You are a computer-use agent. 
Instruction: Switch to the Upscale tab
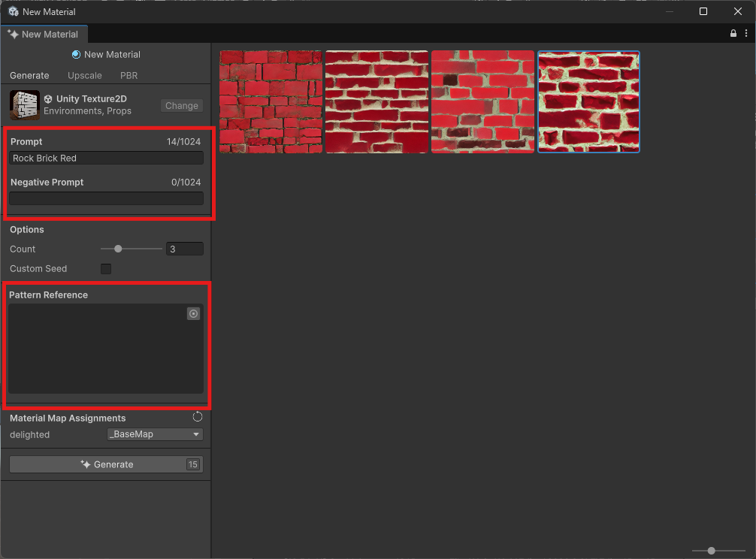click(85, 76)
